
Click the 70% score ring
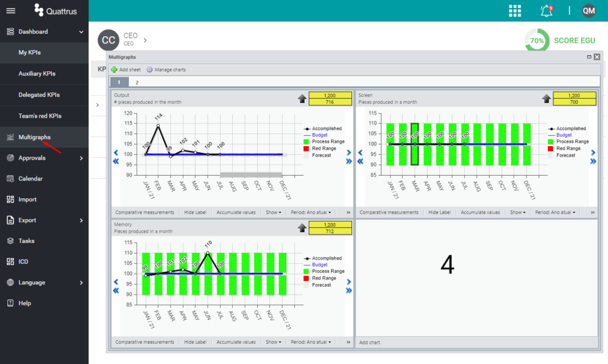[x=537, y=40]
